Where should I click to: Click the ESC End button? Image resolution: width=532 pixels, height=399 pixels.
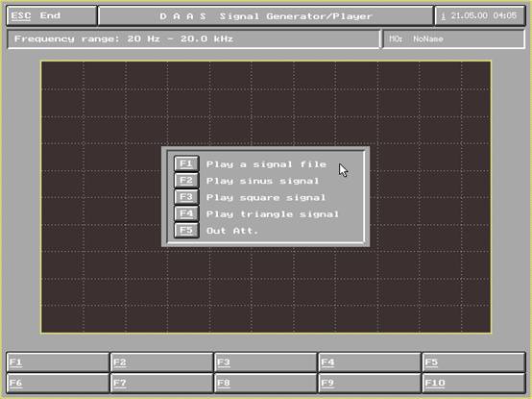[52, 16]
